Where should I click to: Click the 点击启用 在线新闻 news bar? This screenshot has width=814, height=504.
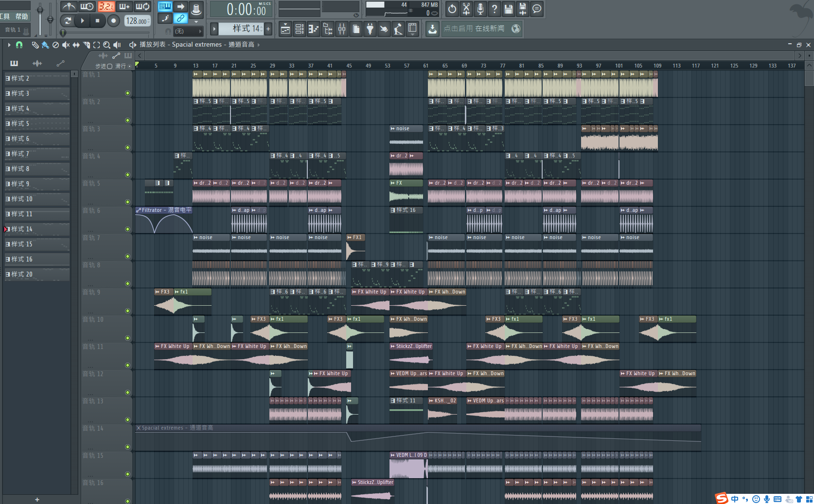click(x=474, y=29)
